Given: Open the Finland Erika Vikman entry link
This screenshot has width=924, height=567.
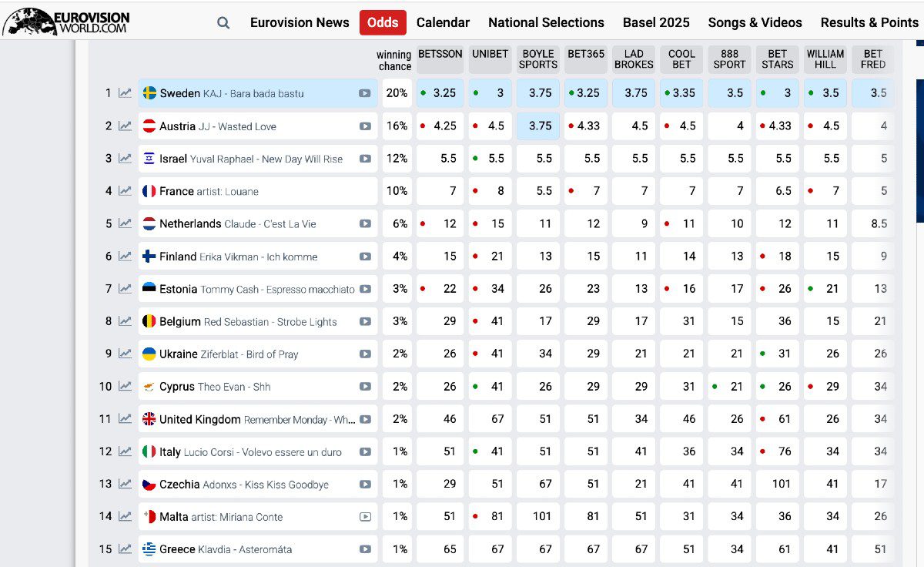Looking at the screenshot, I should [x=239, y=257].
